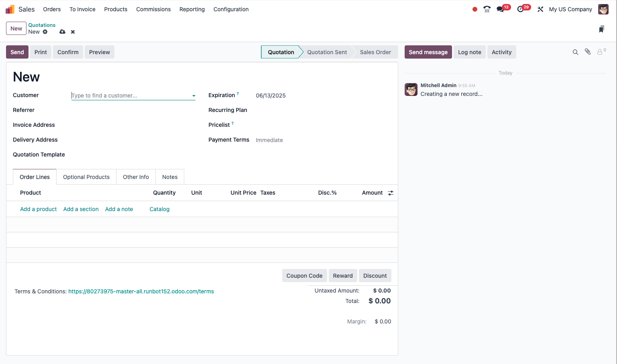Click the Preview button
Screen dimensions: 617x364
pos(100,52)
